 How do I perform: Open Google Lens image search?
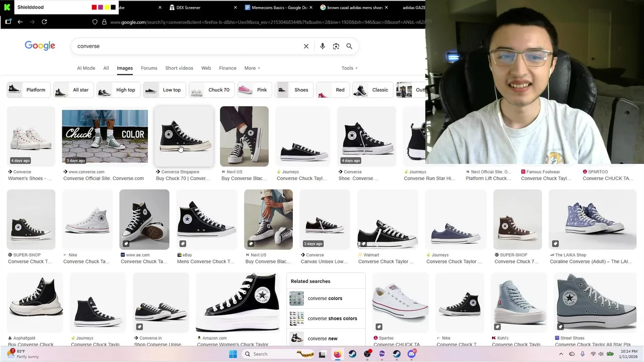click(x=336, y=46)
